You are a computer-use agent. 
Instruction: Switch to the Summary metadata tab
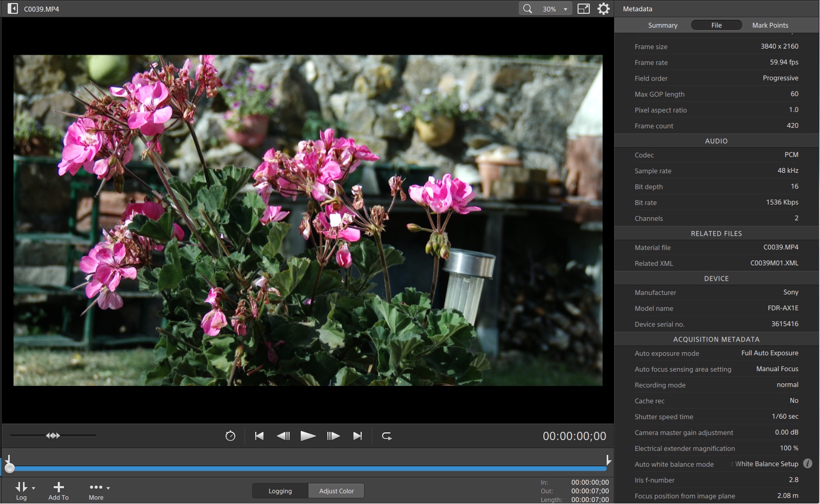click(x=662, y=25)
